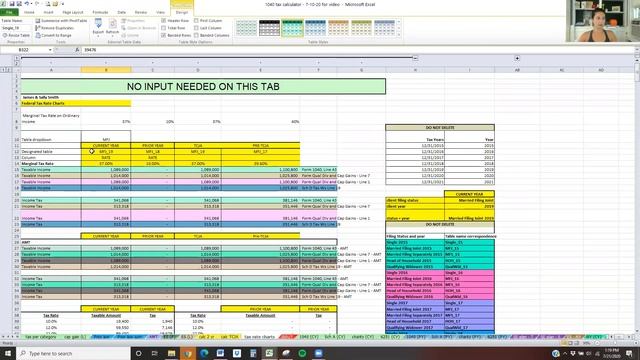Screen dimensions: 640x360
Task: Click the Windows search box
Action: pyautogui.click(x=73, y=353)
